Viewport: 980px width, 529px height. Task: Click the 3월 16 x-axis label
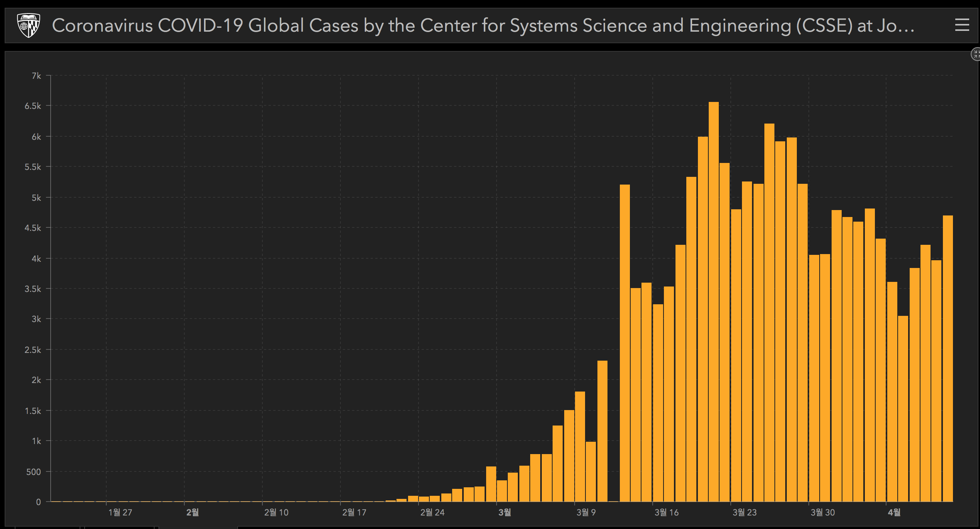point(667,512)
